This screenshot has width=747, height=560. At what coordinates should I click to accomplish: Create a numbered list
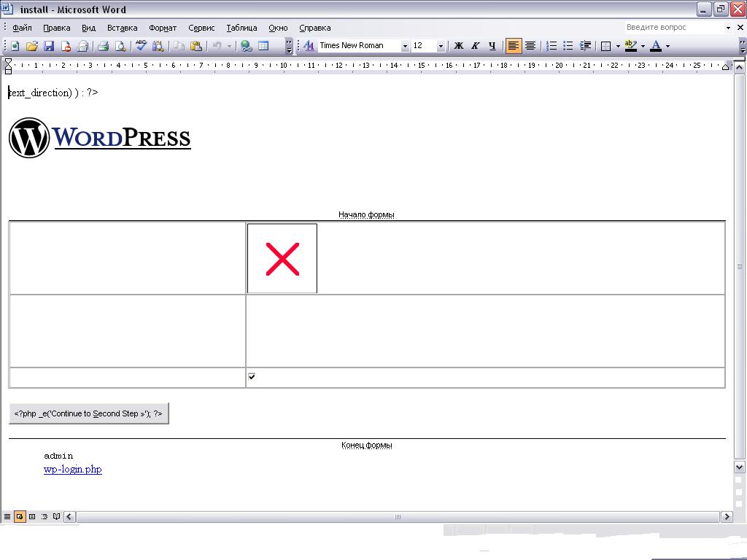tap(551, 46)
